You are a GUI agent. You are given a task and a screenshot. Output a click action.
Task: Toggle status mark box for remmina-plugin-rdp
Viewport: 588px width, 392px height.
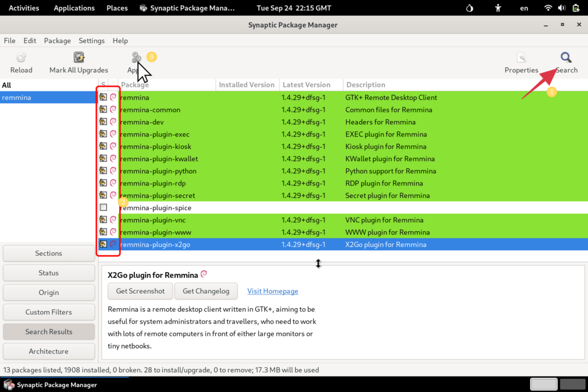coord(103,183)
